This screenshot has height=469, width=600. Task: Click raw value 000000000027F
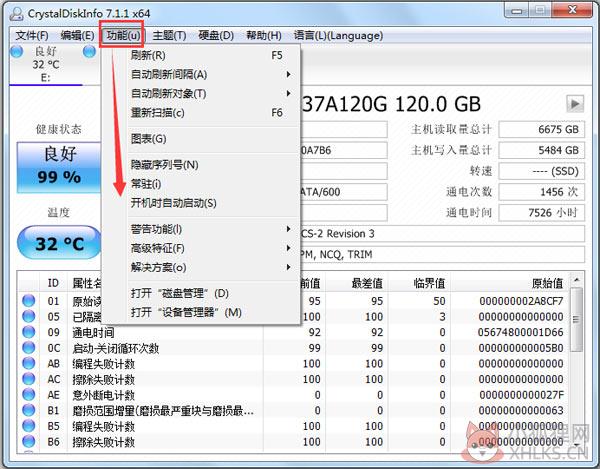(521, 395)
